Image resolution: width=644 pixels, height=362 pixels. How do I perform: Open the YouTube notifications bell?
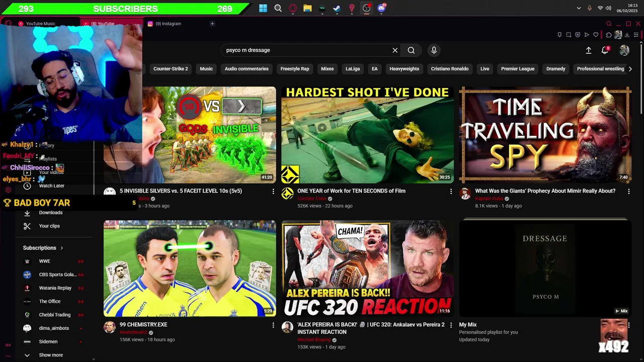pyautogui.click(x=605, y=50)
